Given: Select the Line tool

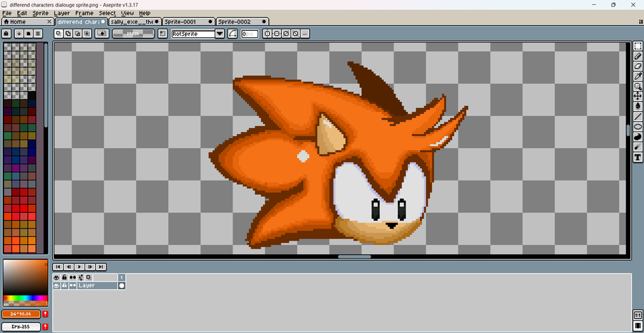Looking at the screenshot, I should click(638, 116).
